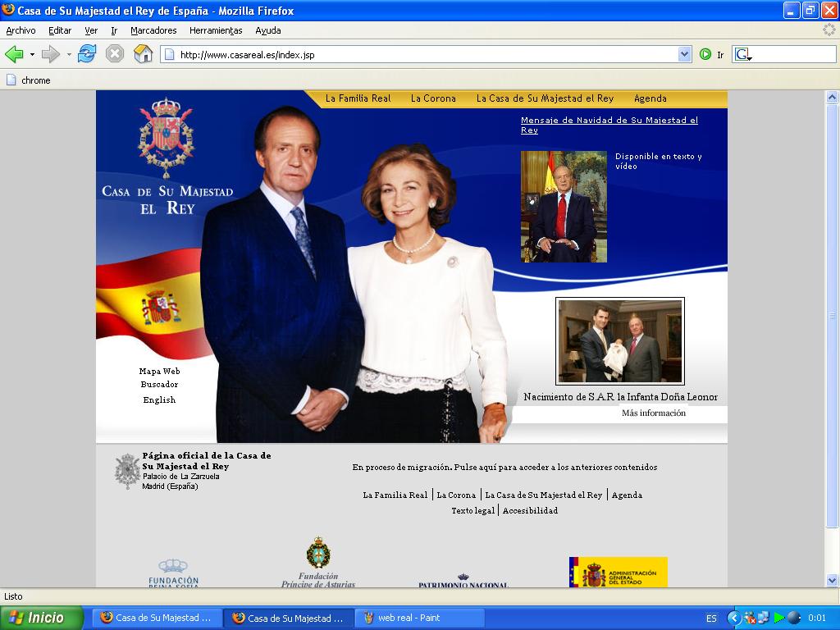
Task: Open the Administración General del Estado logo
Action: pyautogui.click(x=619, y=572)
